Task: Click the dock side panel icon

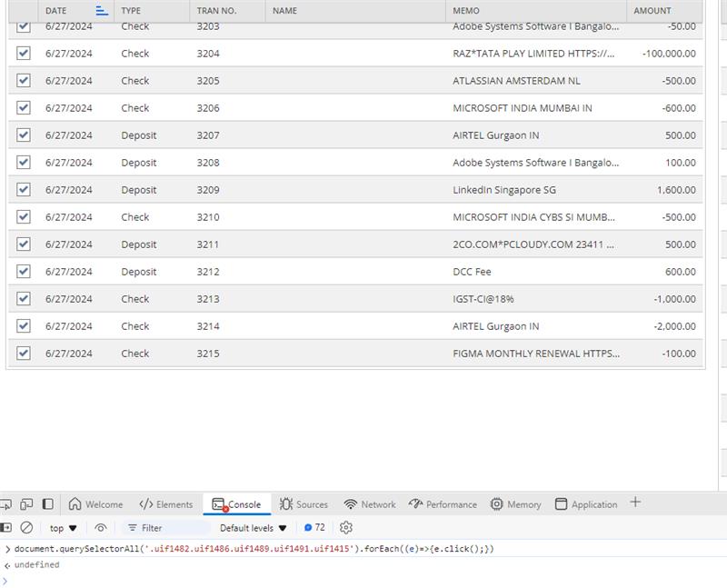Action: pyautogui.click(x=48, y=504)
